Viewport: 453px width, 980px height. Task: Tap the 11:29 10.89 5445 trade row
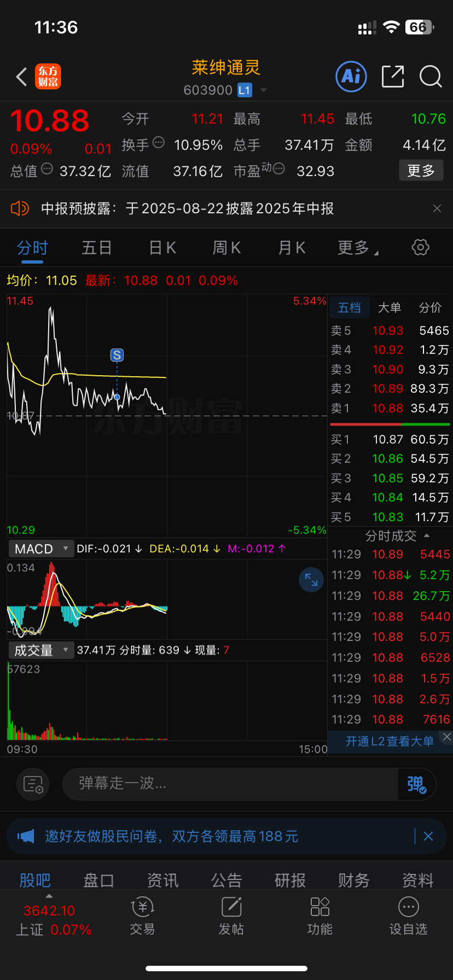(x=391, y=555)
